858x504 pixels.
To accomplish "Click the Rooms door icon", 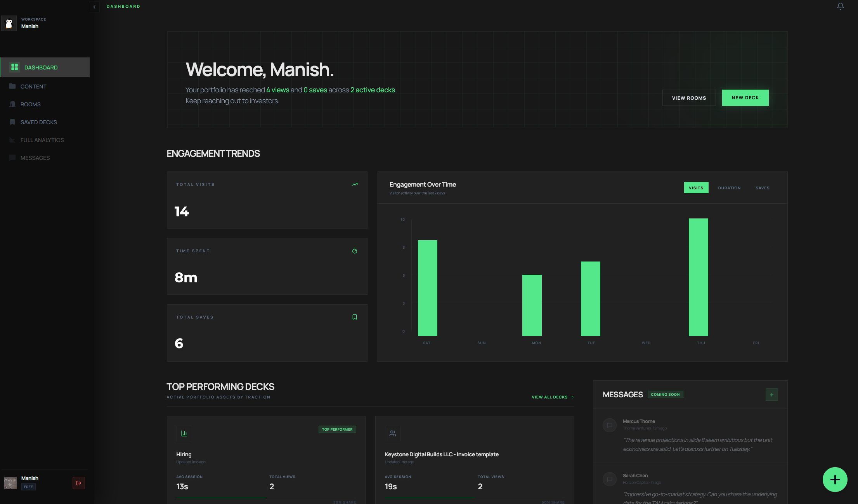I will click(x=12, y=104).
